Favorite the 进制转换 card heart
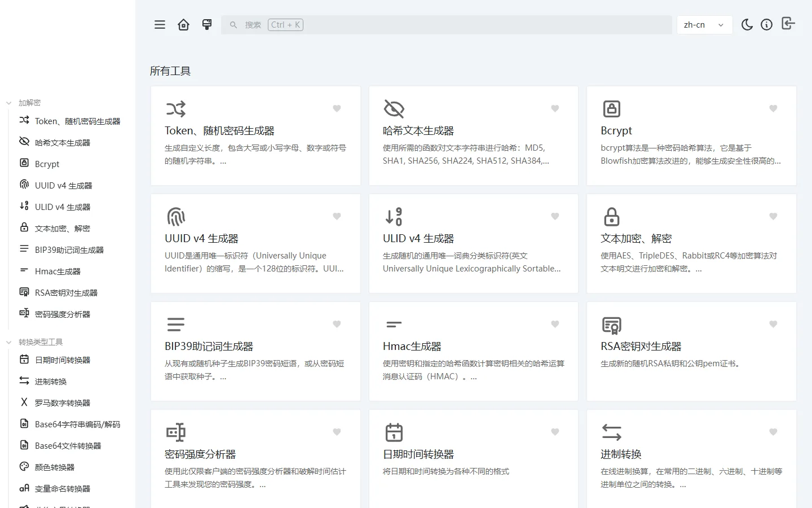This screenshot has width=812, height=508. click(773, 432)
